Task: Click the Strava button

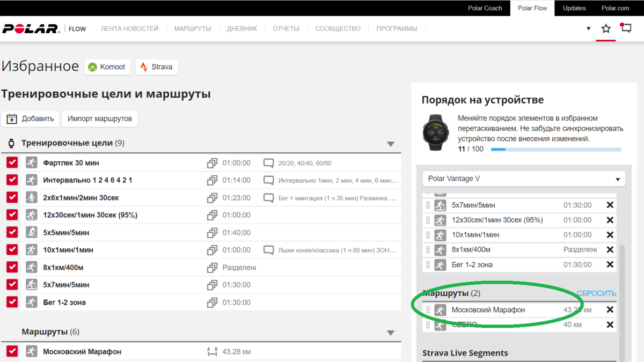Action: click(x=157, y=67)
